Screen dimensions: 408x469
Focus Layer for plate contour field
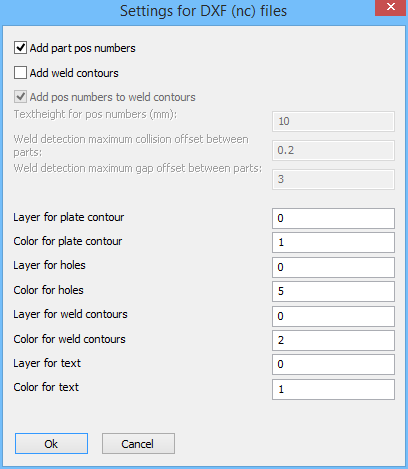333,218
